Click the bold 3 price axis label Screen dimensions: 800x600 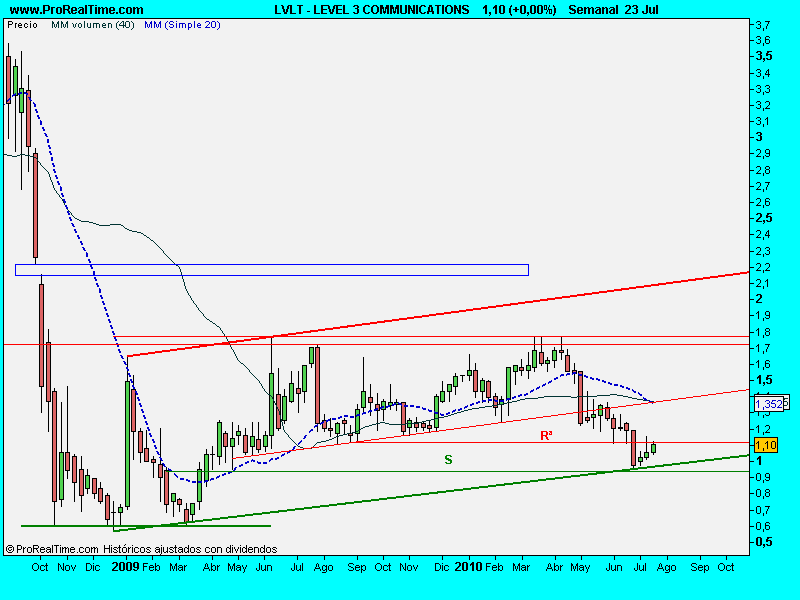click(759, 137)
